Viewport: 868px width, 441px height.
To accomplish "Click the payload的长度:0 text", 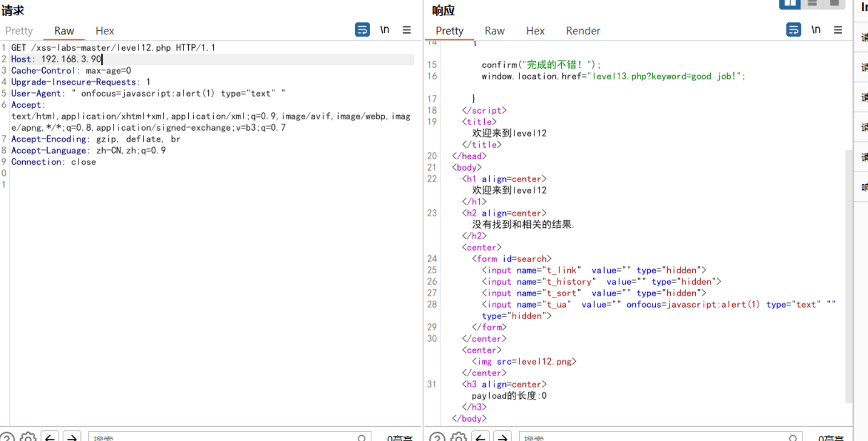I will click(x=509, y=395).
